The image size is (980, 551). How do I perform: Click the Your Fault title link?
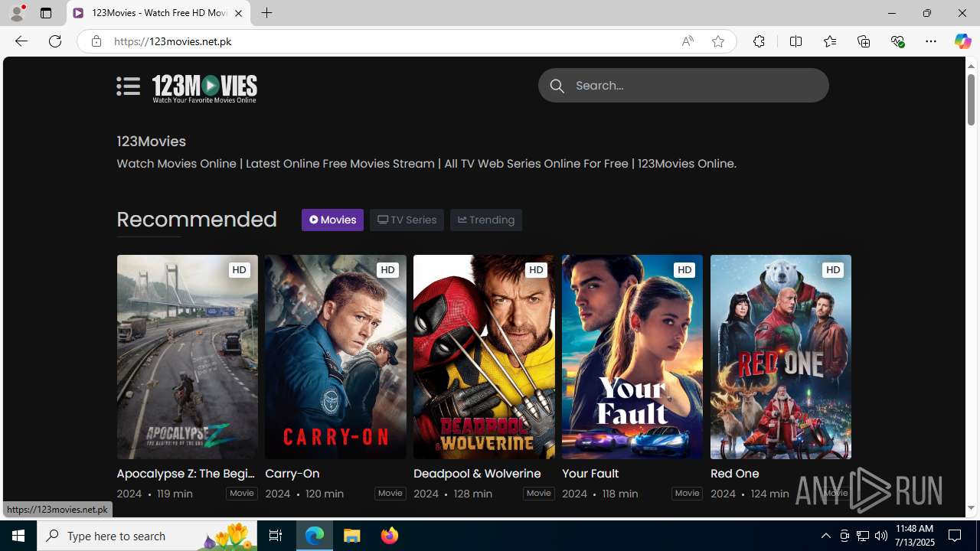(x=590, y=474)
